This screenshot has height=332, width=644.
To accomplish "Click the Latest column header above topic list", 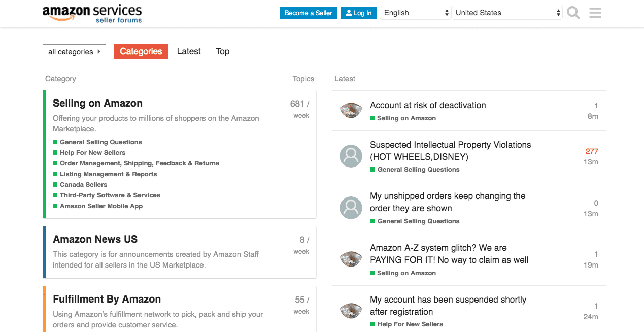I will (x=345, y=79).
